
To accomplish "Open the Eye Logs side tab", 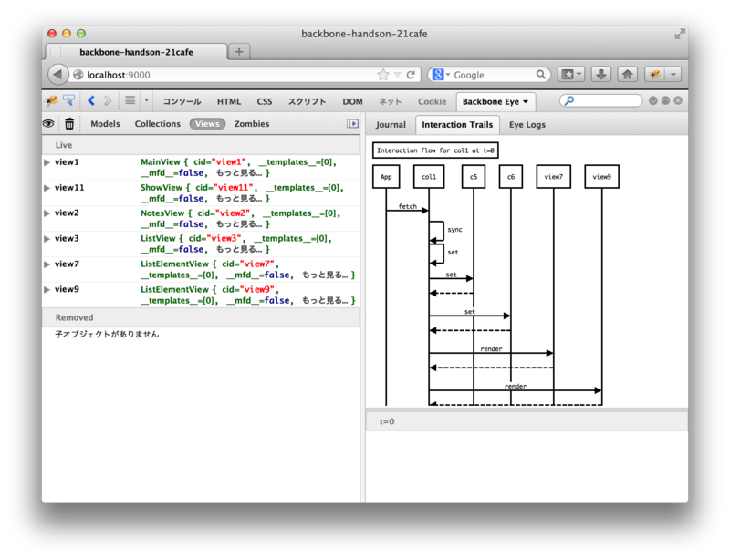I will (527, 125).
